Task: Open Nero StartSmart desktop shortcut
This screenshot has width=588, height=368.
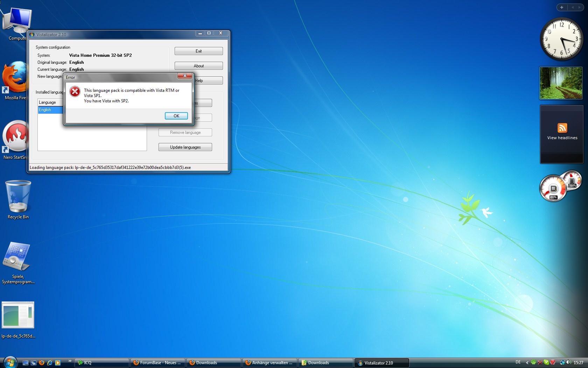Action: tap(15, 140)
